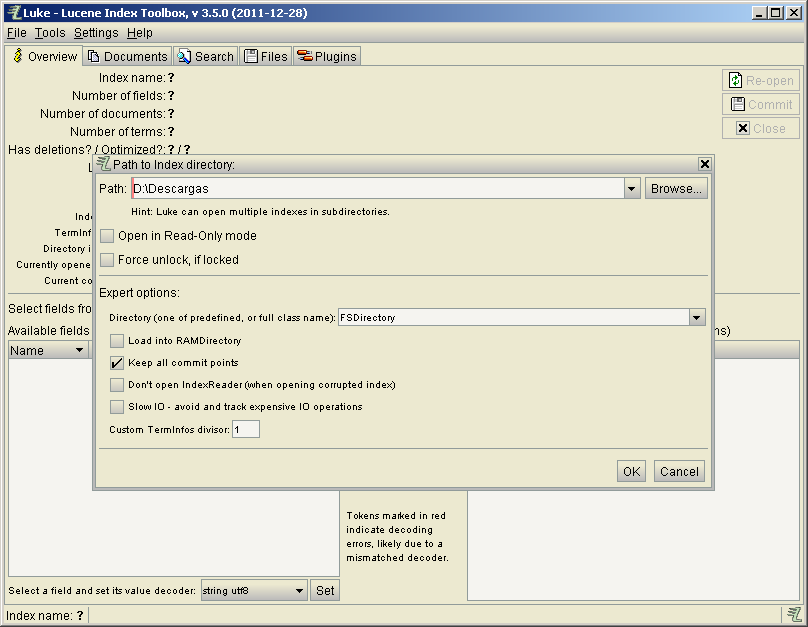Click the Name column sort arrow
This screenshot has width=808, height=627.
coord(79,350)
